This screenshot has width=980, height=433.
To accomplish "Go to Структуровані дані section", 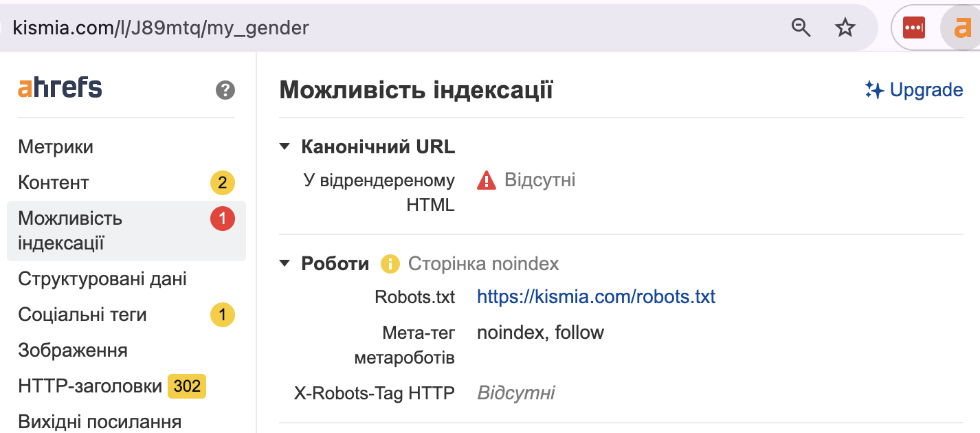I will click(x=102, y=279).
